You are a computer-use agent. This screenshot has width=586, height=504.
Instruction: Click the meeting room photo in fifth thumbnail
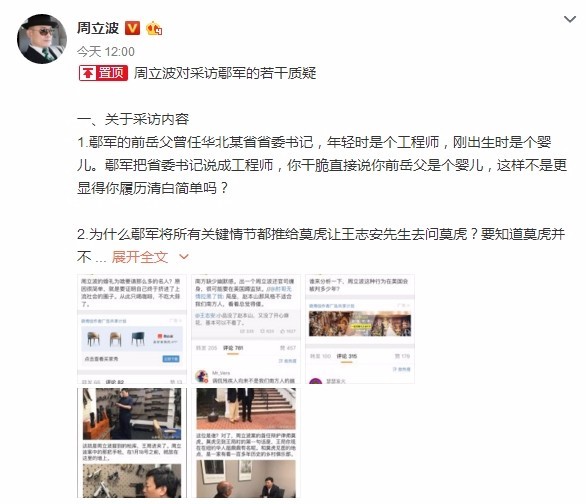pyautogui.click(x=246, y=479)
